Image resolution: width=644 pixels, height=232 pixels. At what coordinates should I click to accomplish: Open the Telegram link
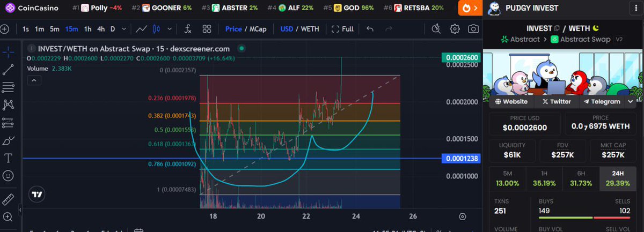602,101
